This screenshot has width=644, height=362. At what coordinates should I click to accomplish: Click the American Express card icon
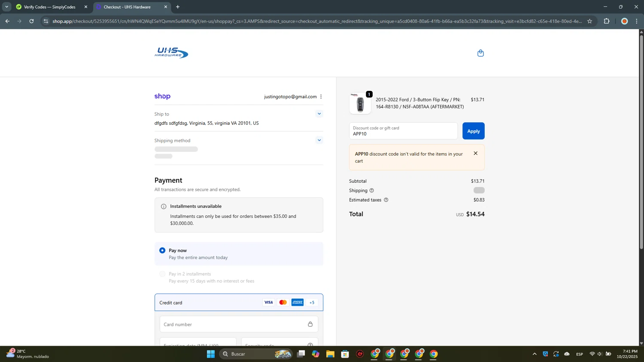pyautogui.click(x=298, y=302)
